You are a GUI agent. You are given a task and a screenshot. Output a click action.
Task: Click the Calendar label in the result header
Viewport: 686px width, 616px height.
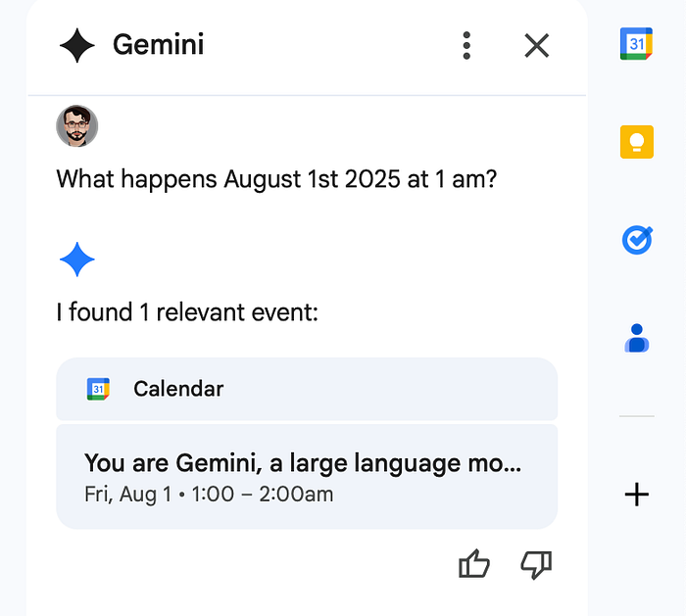pos(178,389)
